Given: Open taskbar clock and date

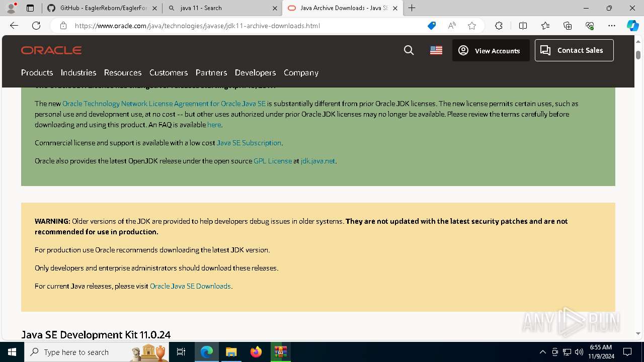Looking at the screenshot, I should tap(601, 352).
